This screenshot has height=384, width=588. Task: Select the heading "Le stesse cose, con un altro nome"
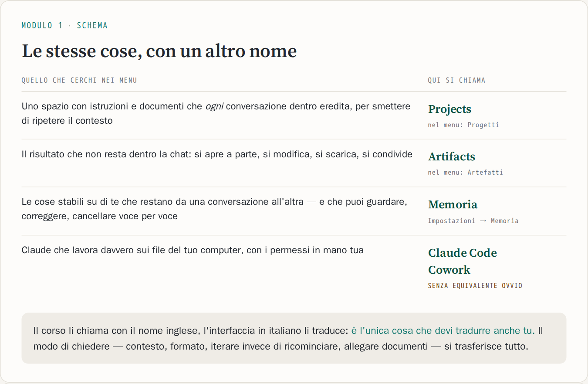tap(159, 51)
